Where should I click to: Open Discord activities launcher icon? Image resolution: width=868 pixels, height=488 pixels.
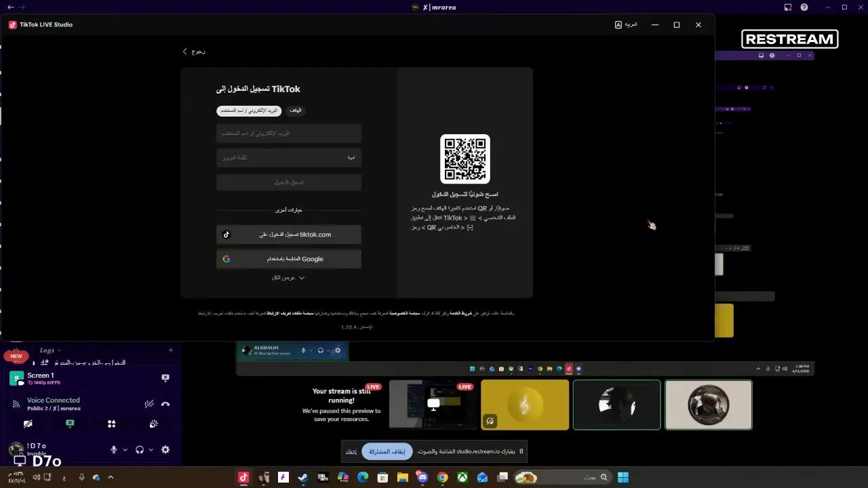pos(112,424)
